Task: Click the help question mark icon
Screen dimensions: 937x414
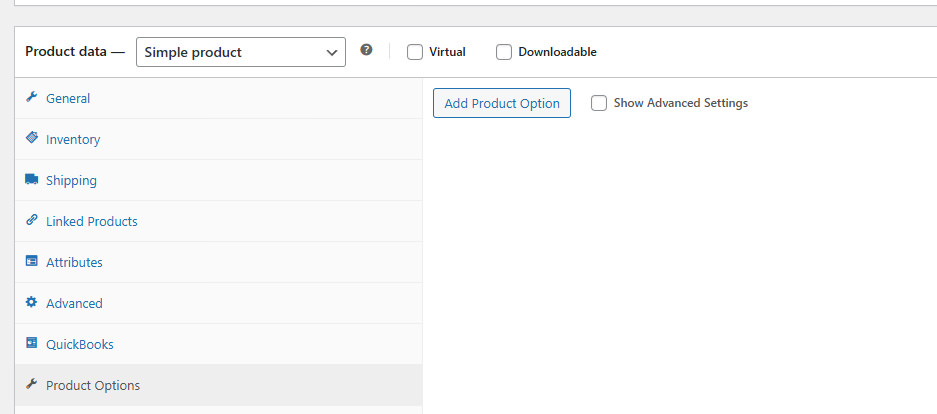Action: pyautogui.click(x=366, y=50)
